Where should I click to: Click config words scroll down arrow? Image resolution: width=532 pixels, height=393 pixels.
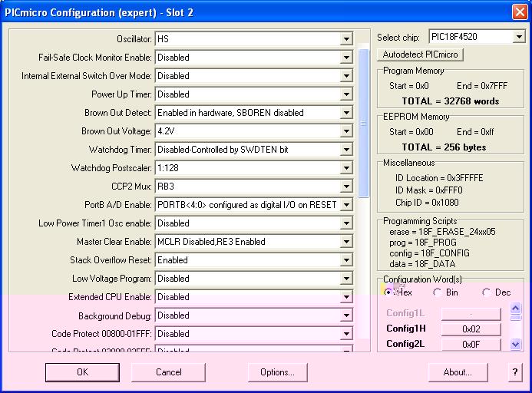pyautogui.click(x=515, y=344)
